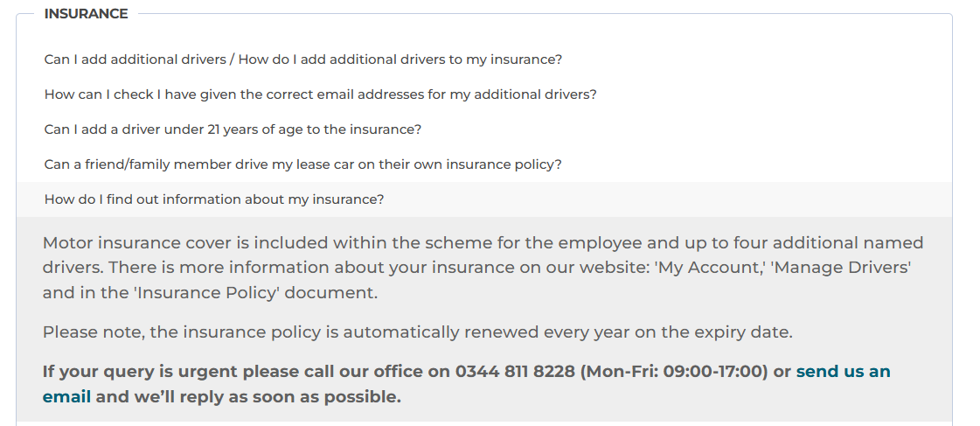
Task: Click the 'Please note' automatic renewal paragraph
Action: click(418, 332)
